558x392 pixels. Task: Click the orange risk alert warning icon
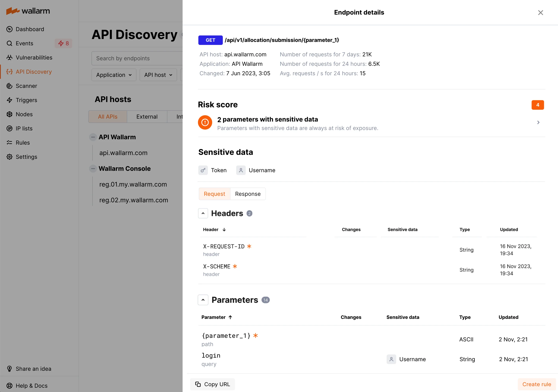click(205, 122)
